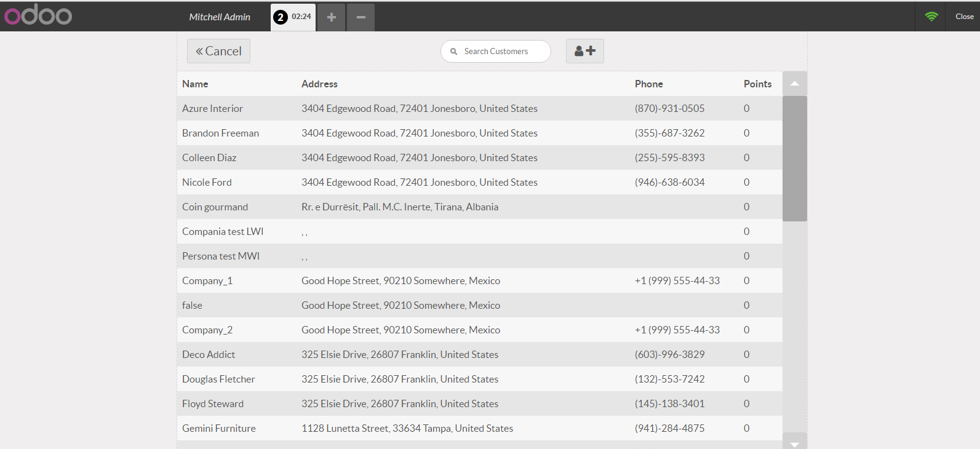Select the Deco Addict customer row
The height and width of the screenshot is (449, 980).
tap(480, 354)
